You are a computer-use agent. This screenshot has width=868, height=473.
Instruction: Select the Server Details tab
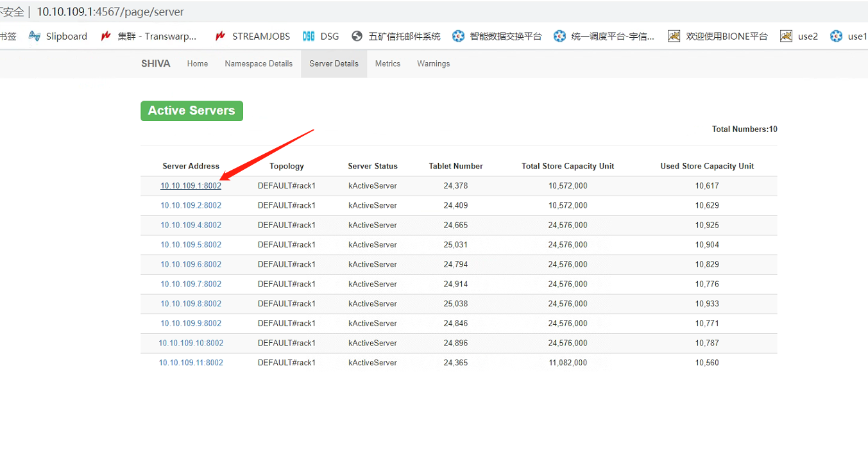click(x=334, y=63)
